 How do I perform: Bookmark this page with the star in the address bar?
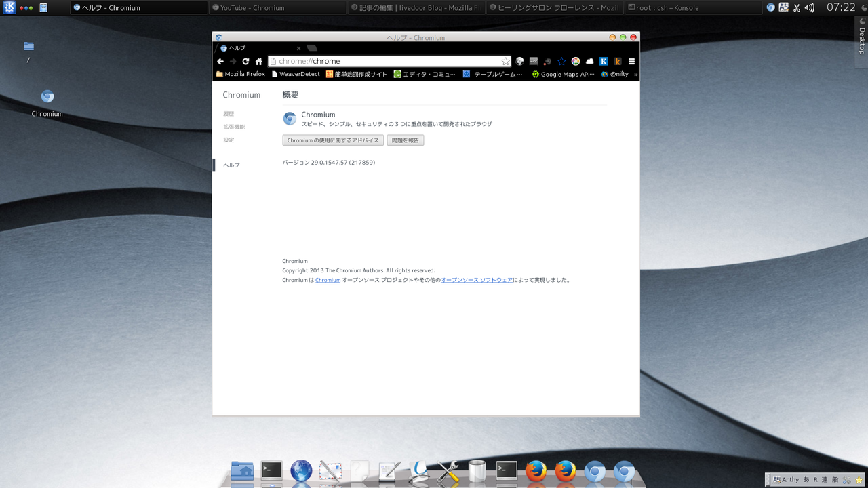(505, 61)
